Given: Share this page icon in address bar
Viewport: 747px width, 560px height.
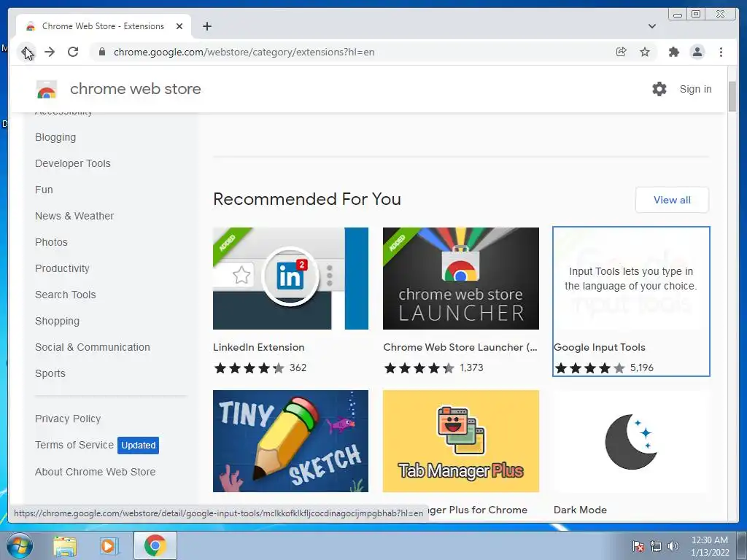Looking at the screenshot, I should point(622,52).
